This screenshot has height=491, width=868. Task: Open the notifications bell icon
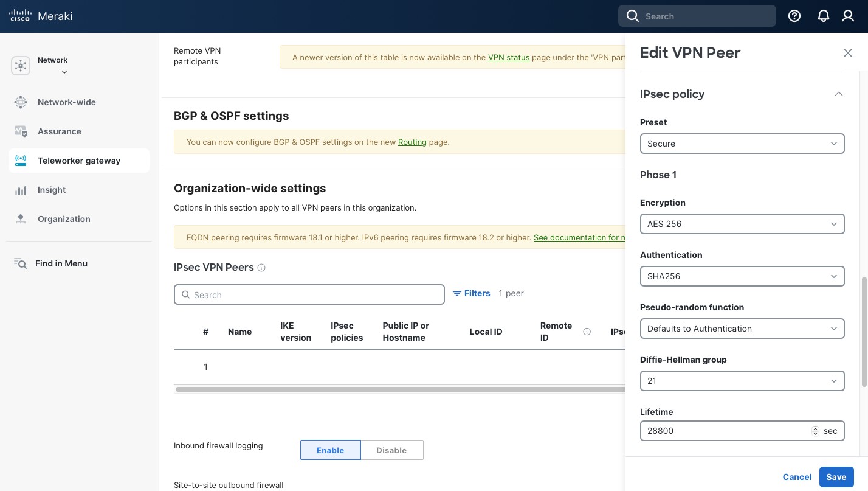click(x=824, y=16)
